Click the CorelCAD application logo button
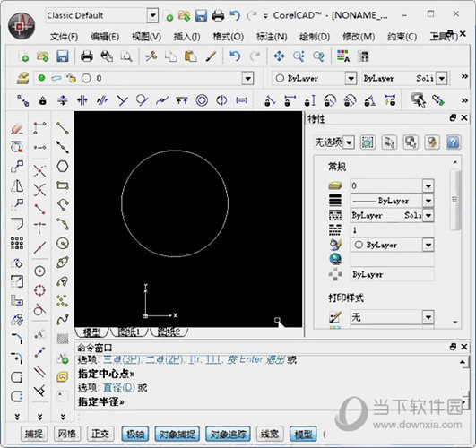 (x=21, y=26)
